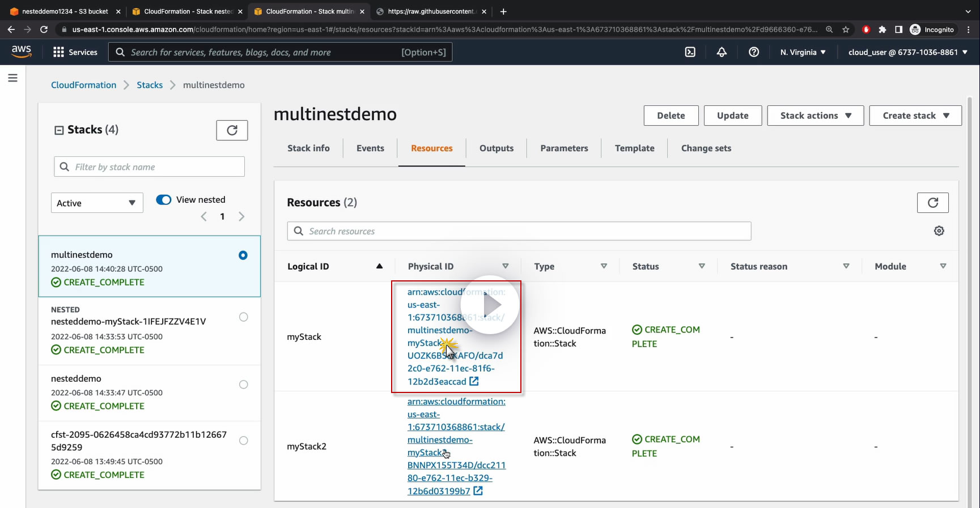This screenshot has height=508, width=980.
Task: Switch to the Events tab
Action: click(370, 148)
